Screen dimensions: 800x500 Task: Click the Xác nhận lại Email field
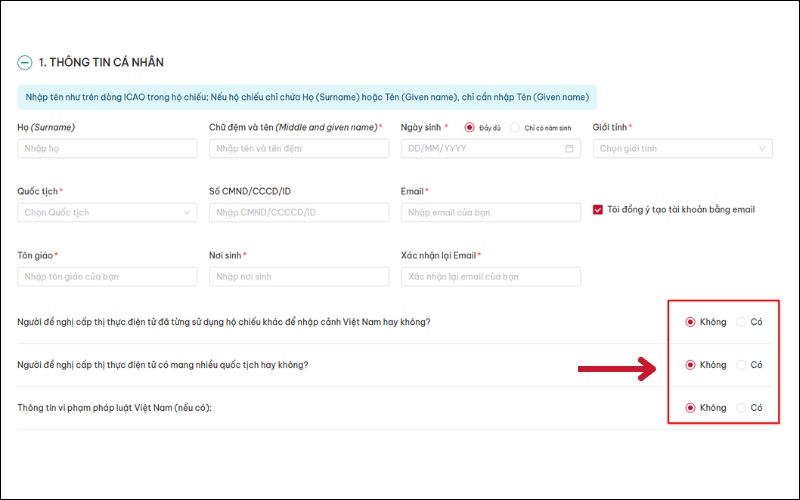point(490,276)
